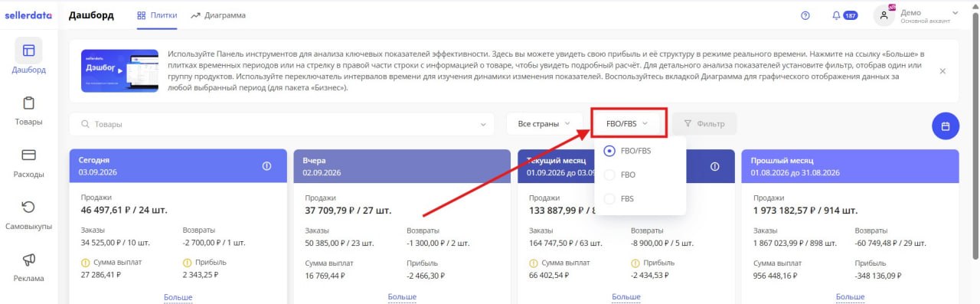
Task: Switch to the Плитки tab
Action: (157, 15)
